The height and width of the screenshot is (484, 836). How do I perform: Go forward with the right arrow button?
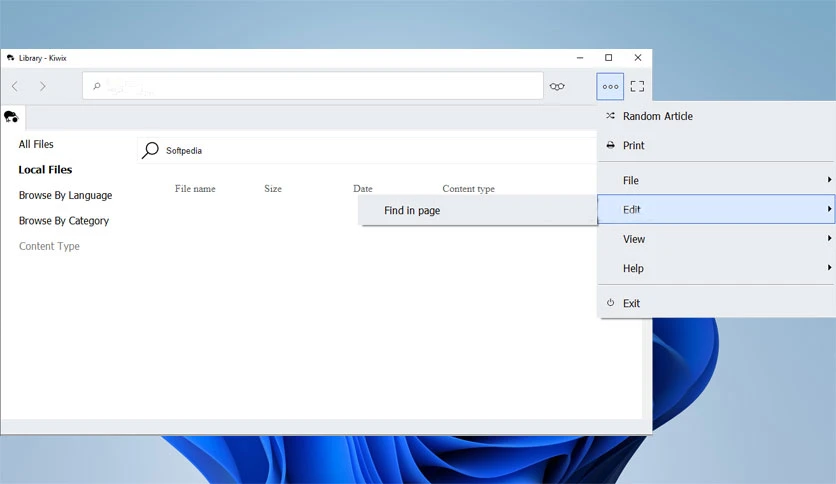tap(43, 86)
